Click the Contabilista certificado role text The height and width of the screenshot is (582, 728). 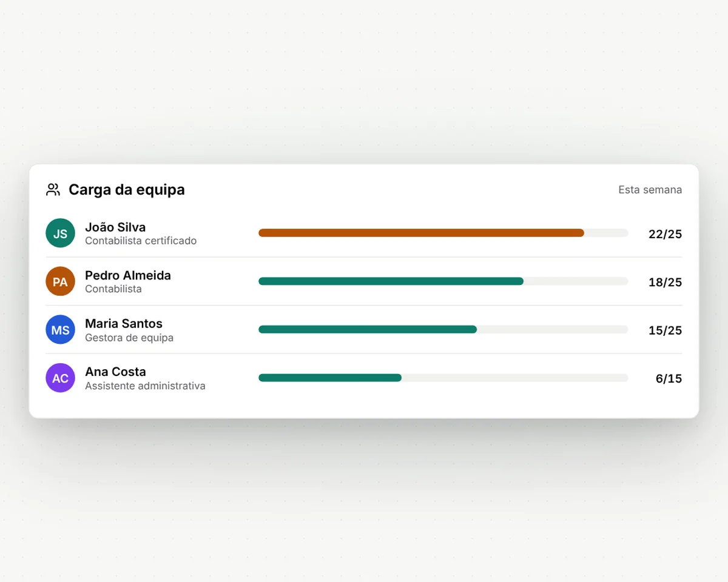pos(141,241)
